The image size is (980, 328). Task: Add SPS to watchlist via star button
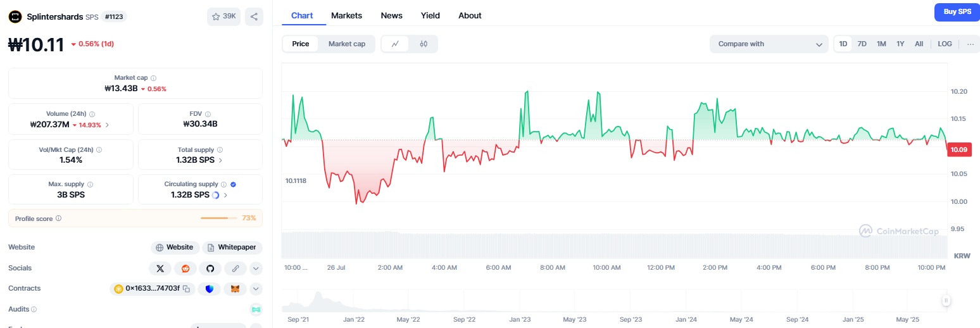coord(223,16)
